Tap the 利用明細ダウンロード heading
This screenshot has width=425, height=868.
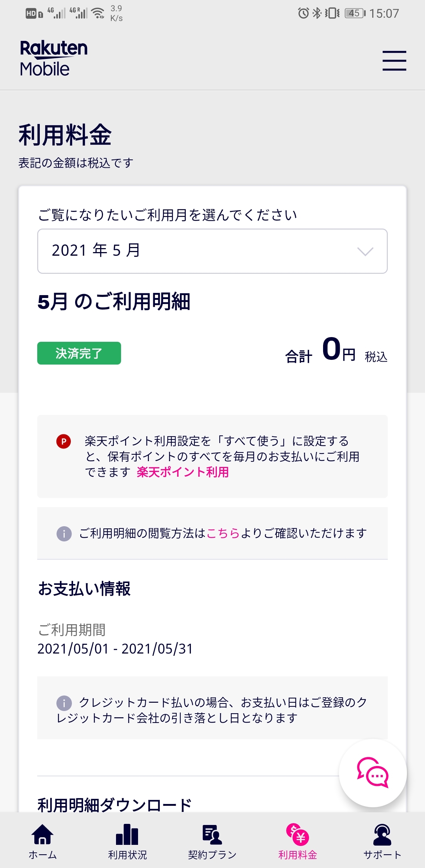click(x=115, y=805)
